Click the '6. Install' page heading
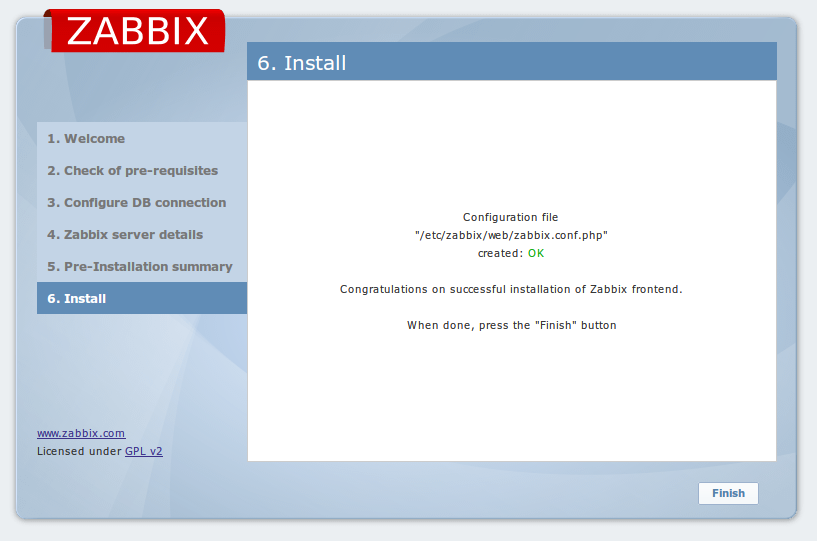 click(x=302, y=63)
